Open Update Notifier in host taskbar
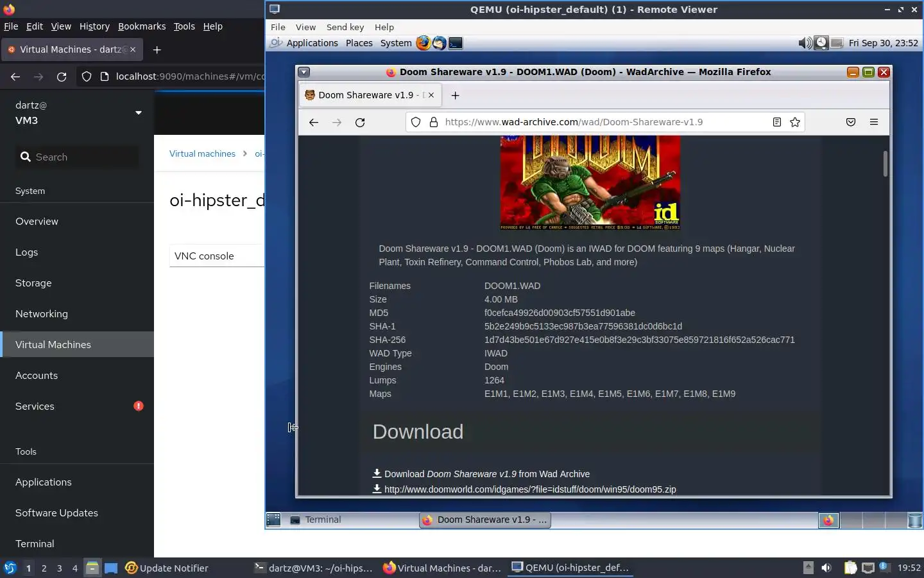 click(167, 568)
